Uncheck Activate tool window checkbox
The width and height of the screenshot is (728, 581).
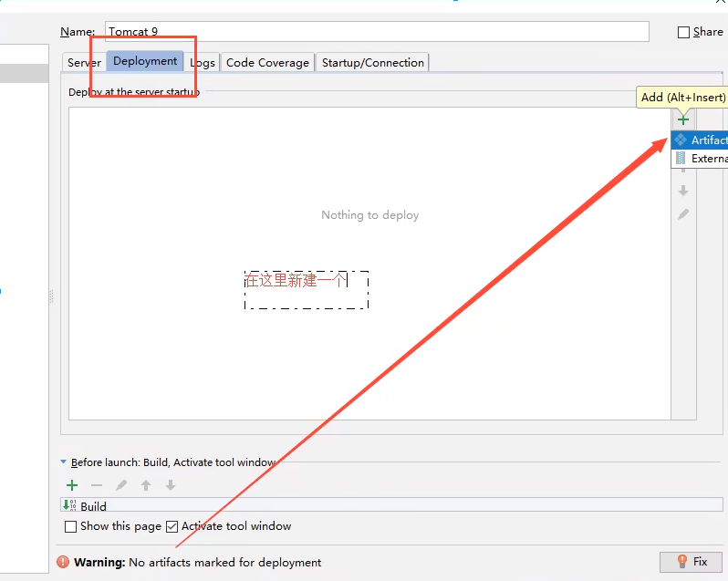point(172,526)
